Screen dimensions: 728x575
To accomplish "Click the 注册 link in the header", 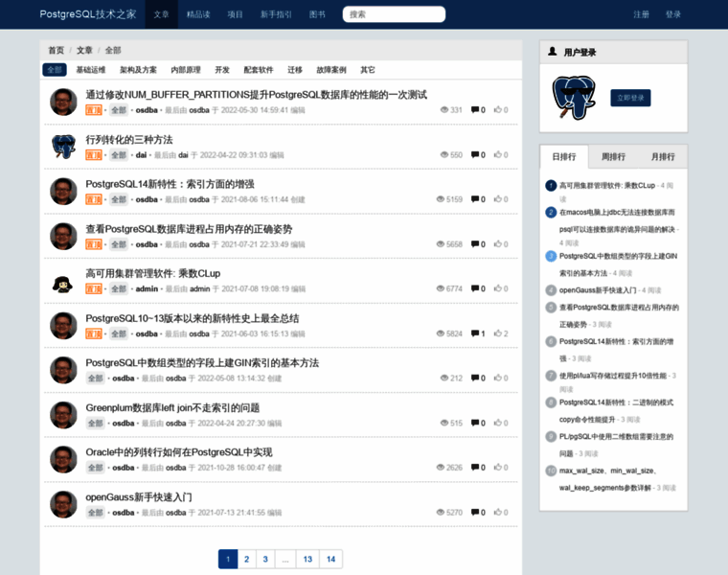I will coord(641,14).
